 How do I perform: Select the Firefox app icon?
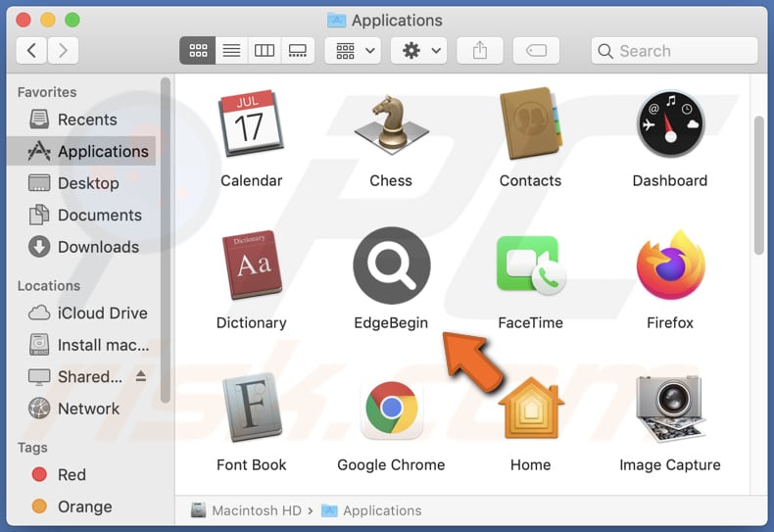point(670,266)
